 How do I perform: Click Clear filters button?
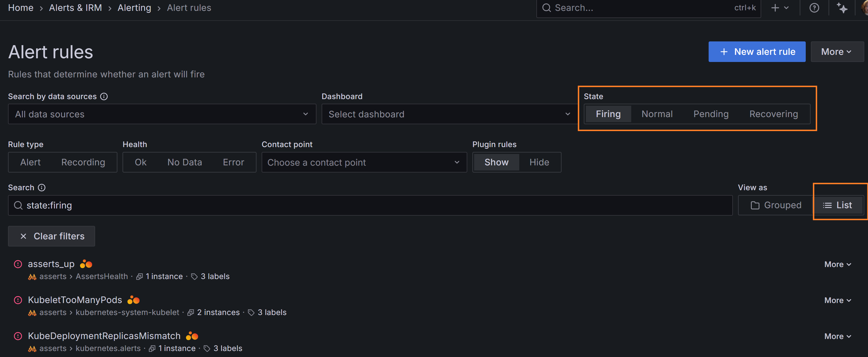click(51, 236)
